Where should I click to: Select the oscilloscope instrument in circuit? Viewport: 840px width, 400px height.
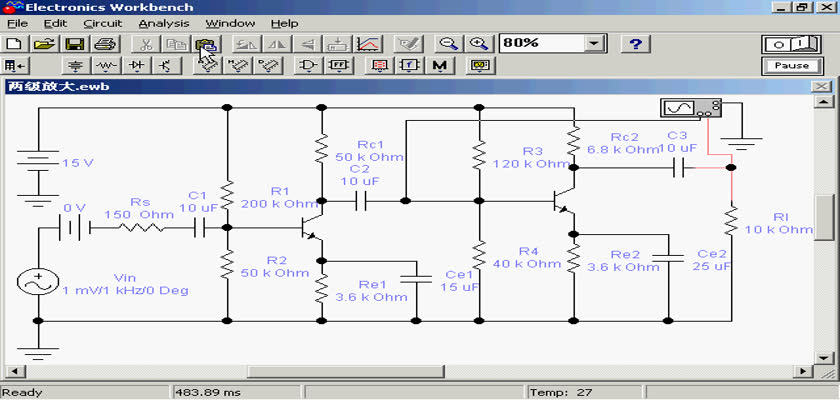point(691,108)
